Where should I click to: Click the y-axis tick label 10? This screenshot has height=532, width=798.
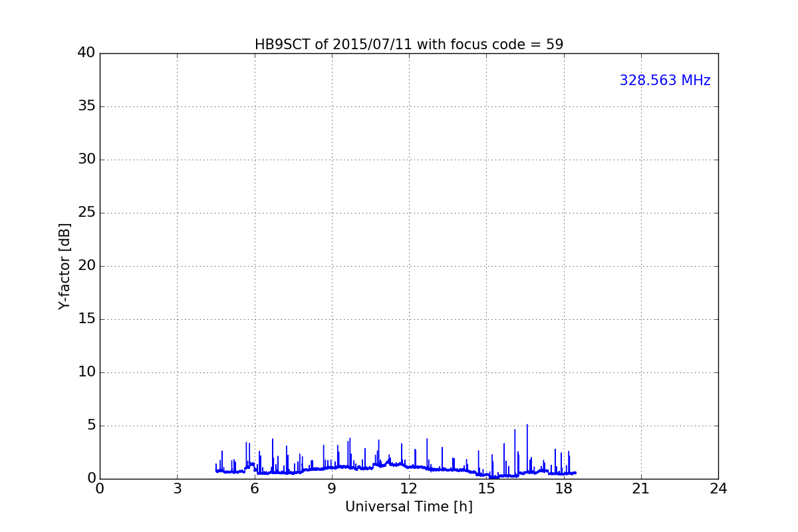(86, 372)
